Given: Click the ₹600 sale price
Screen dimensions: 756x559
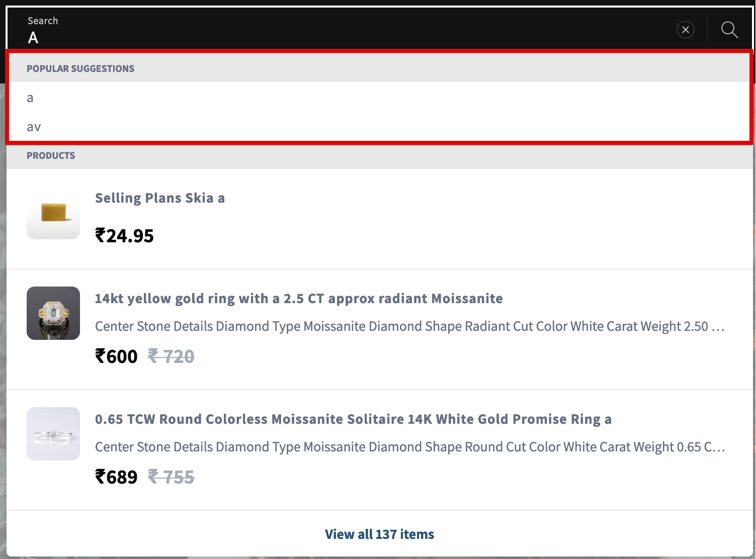Looking at the screenshot, I should pos(116,356).
